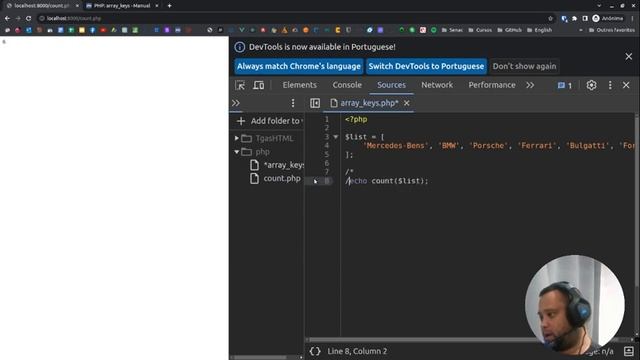Viewport: 640px width, 360px height.
Task: Go forward in the browser
Action: click(x=18, y=18)
